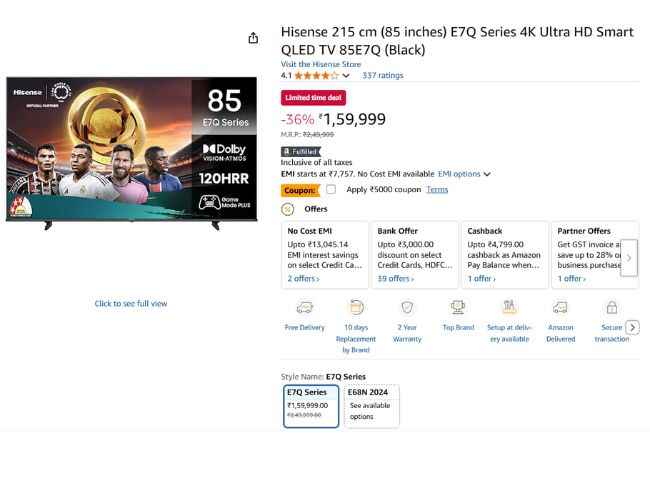Click the share icon above the product image
Viewport: 650px width, 480px height.
pyautogui.click(x=253, y=38)
